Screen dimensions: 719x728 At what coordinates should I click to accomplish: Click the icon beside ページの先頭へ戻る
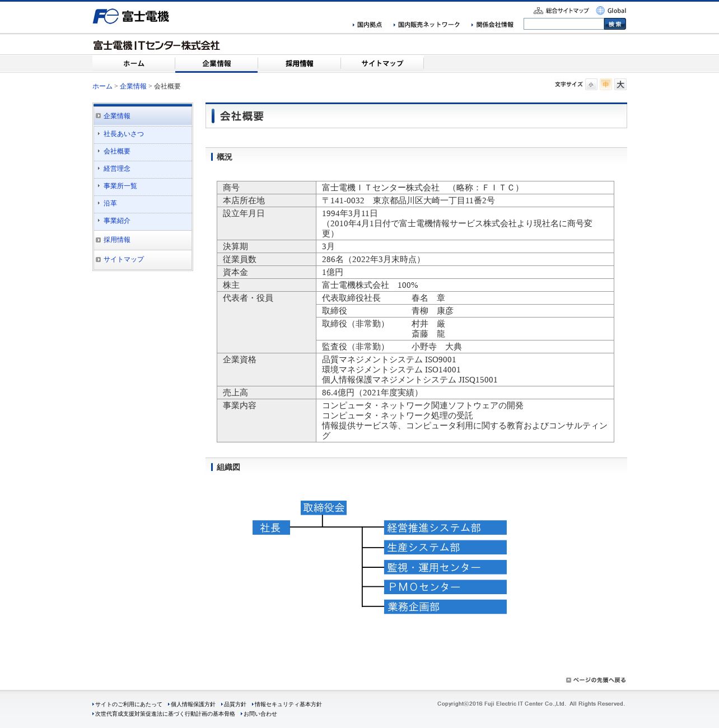pos(568,680)
